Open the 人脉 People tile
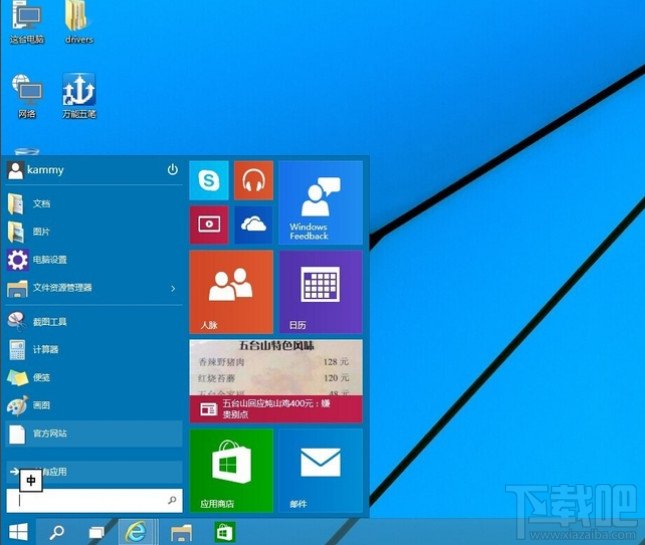 coord(231,291)
